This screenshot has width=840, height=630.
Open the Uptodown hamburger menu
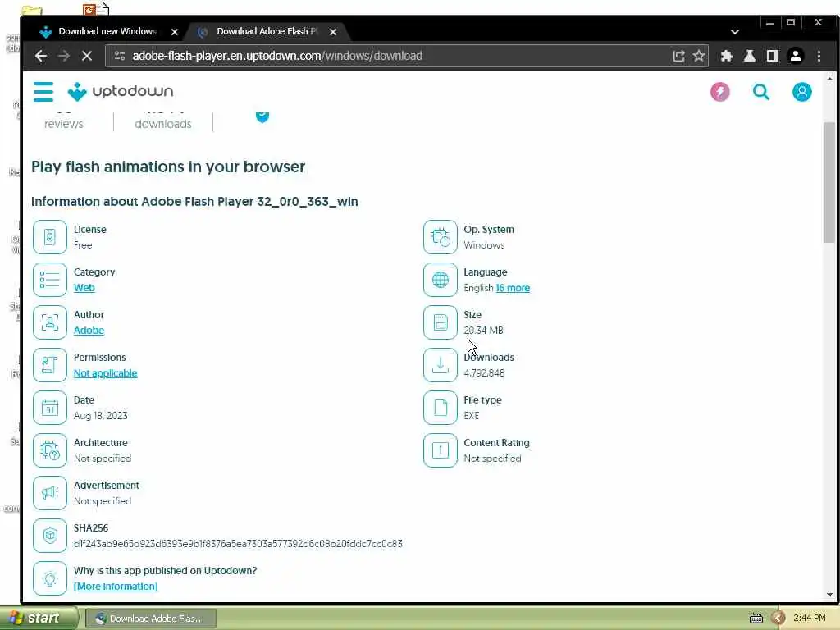coord(43,92)
